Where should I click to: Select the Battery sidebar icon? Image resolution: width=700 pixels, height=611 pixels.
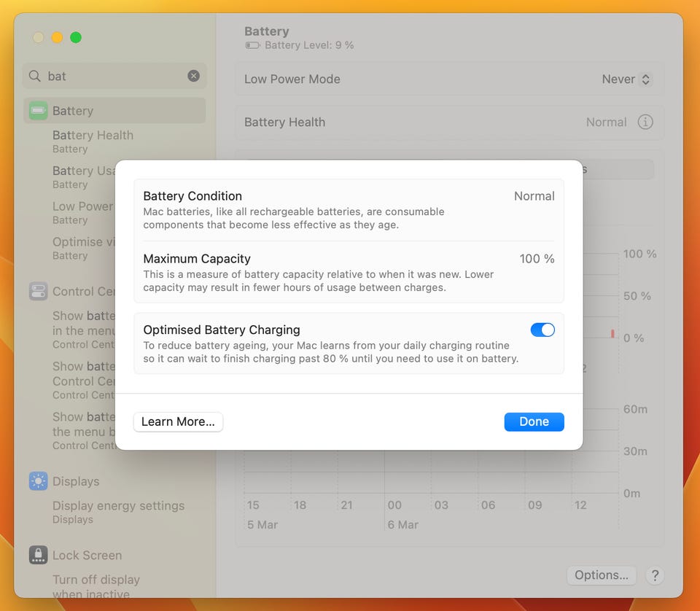(39, 111)
